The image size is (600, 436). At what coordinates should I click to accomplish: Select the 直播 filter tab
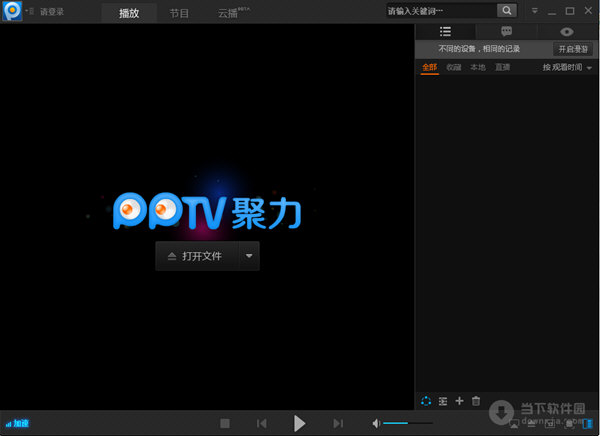(x=502, y=68)
